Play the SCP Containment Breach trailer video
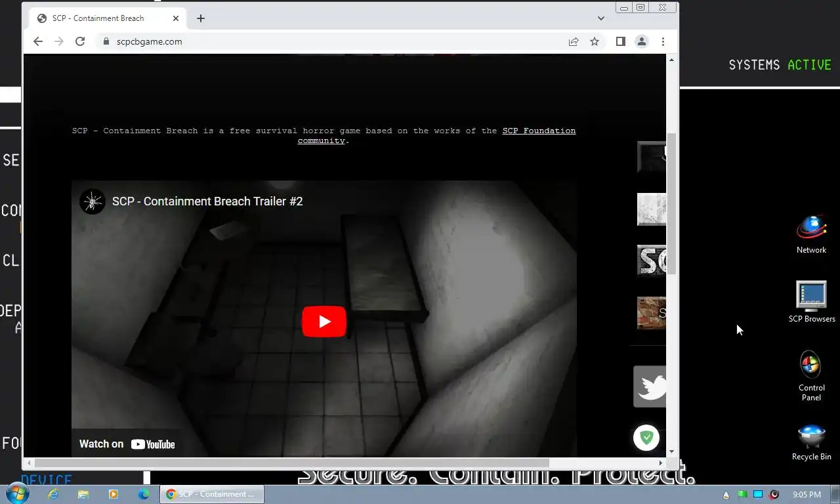The image size is (840, 504). [324, 322]
